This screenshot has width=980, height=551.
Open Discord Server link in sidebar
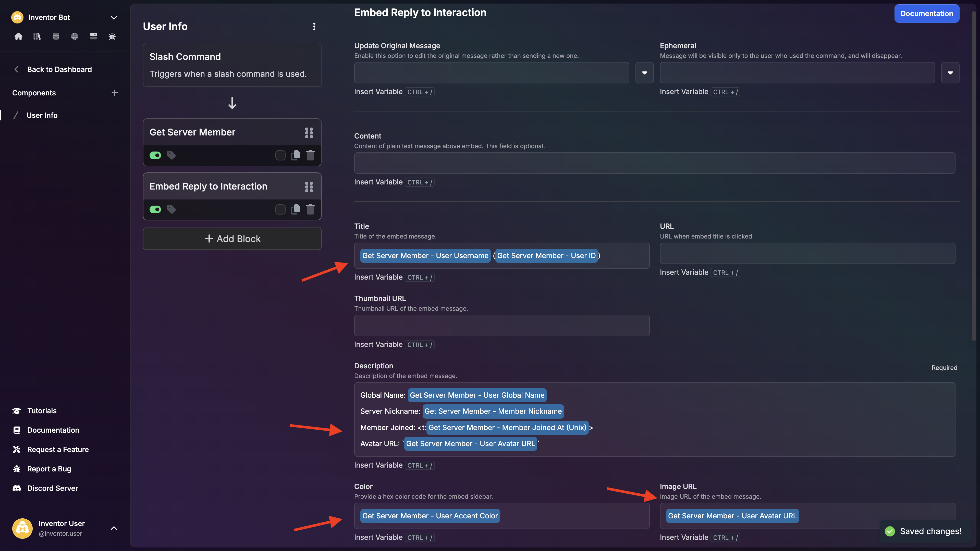(x=53, y=488)
